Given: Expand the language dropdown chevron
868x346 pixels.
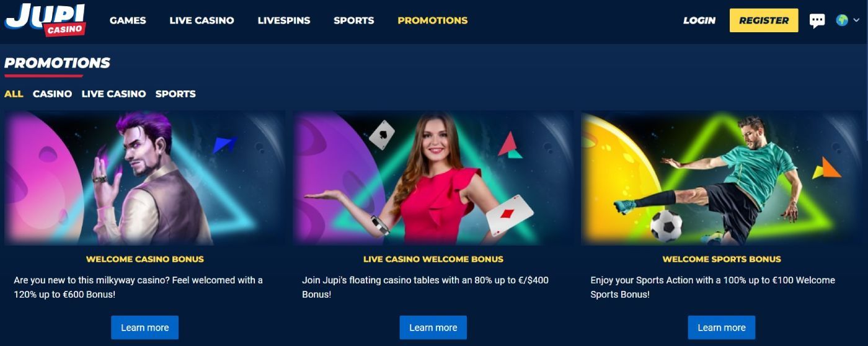Looking at the screenshot, I should pos(857,20).
